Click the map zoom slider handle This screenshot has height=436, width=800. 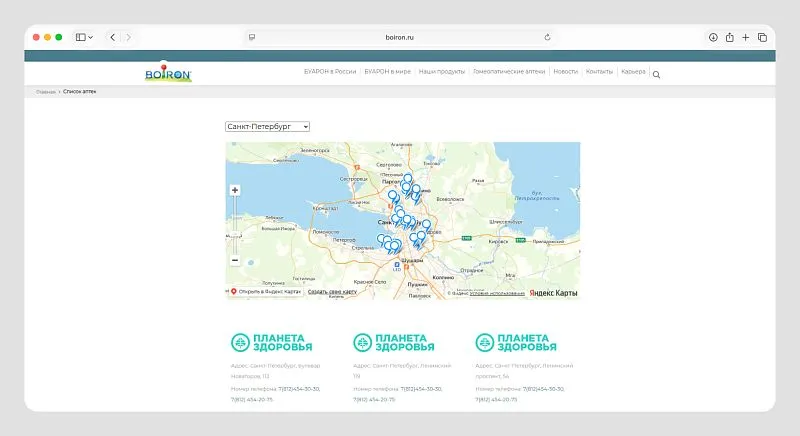click(235, 236)
